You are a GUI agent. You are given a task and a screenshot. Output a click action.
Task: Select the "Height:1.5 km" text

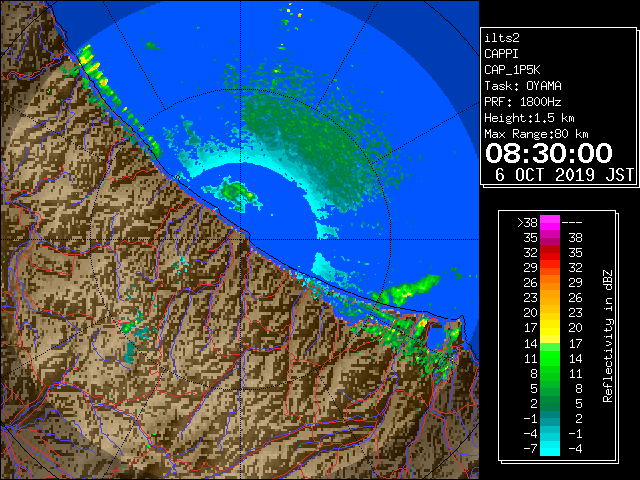click(529, 118)
